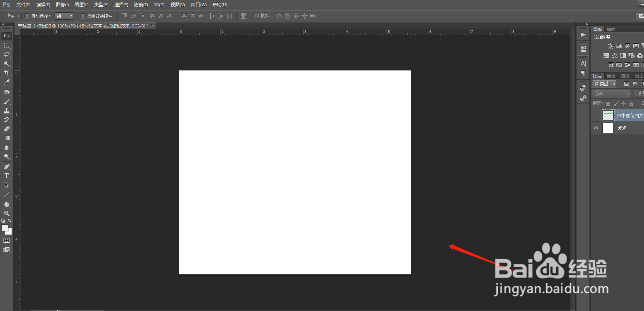644x311 pixels.
Task: Select the Brush tool
Action: (x=7, y=101)
